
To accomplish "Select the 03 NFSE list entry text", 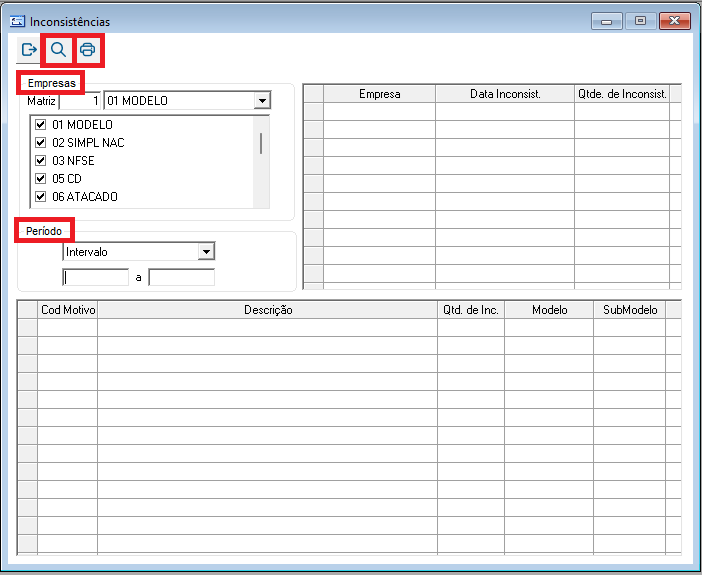I will click(x=73, y=160).
